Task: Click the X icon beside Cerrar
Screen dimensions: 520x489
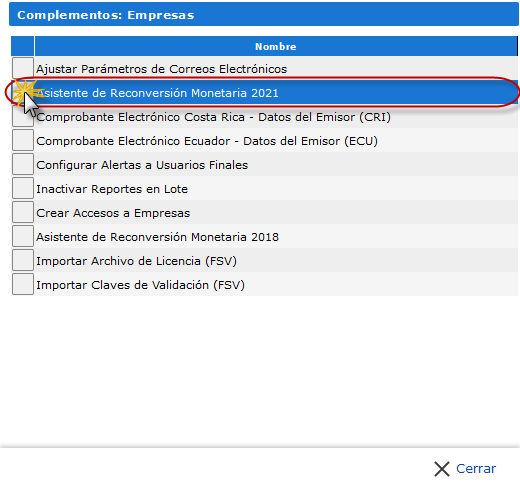Action: [442, 469]
